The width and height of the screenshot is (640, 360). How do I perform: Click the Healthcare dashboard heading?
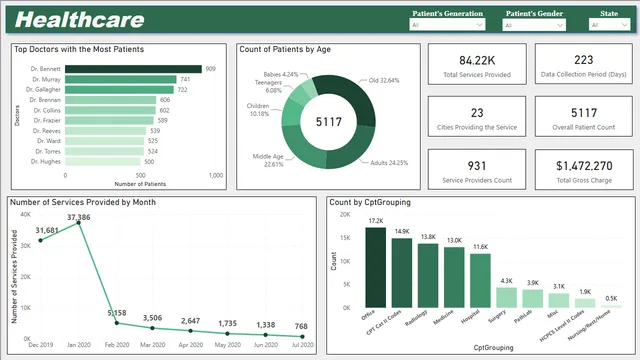(x=80, y=20)
